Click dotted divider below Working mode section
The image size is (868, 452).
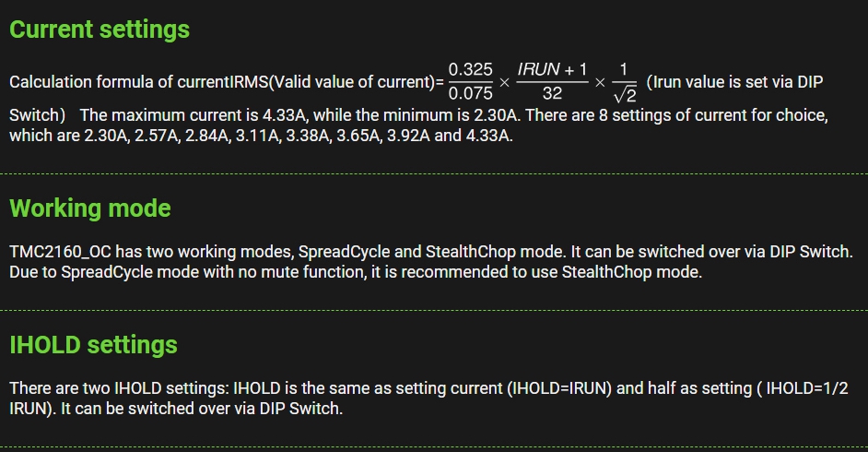click(434, 310)
